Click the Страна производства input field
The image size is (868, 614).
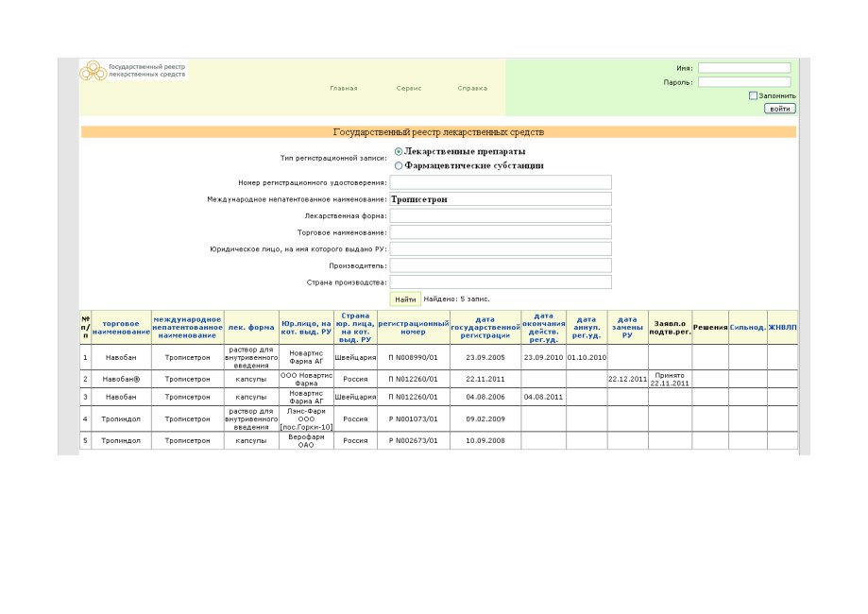(501, 282)
